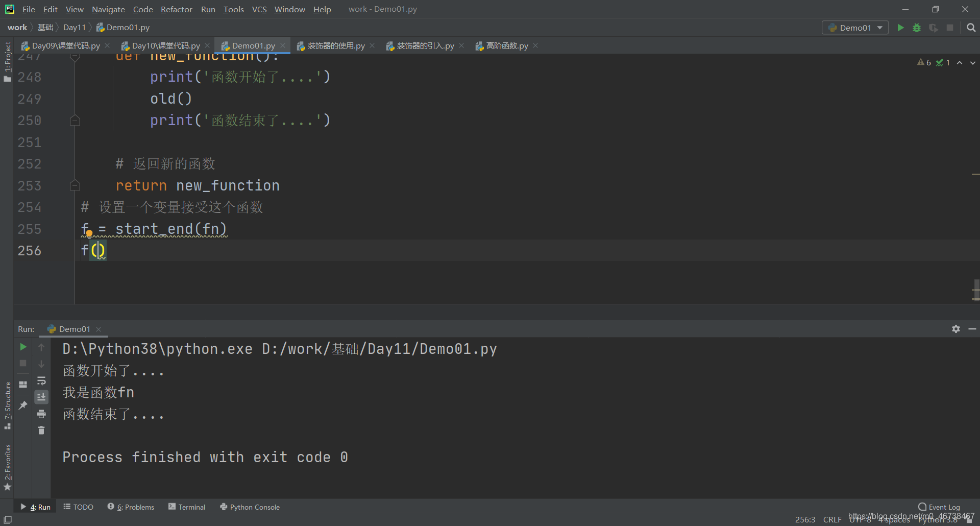Open the Problems tool window
Image resolution: width=980 pixels, height=526 pixels.
coord(131,507)
